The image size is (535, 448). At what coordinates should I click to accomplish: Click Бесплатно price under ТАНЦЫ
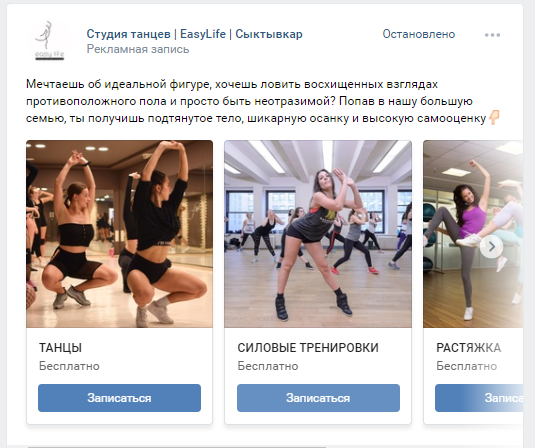point(69,366)
